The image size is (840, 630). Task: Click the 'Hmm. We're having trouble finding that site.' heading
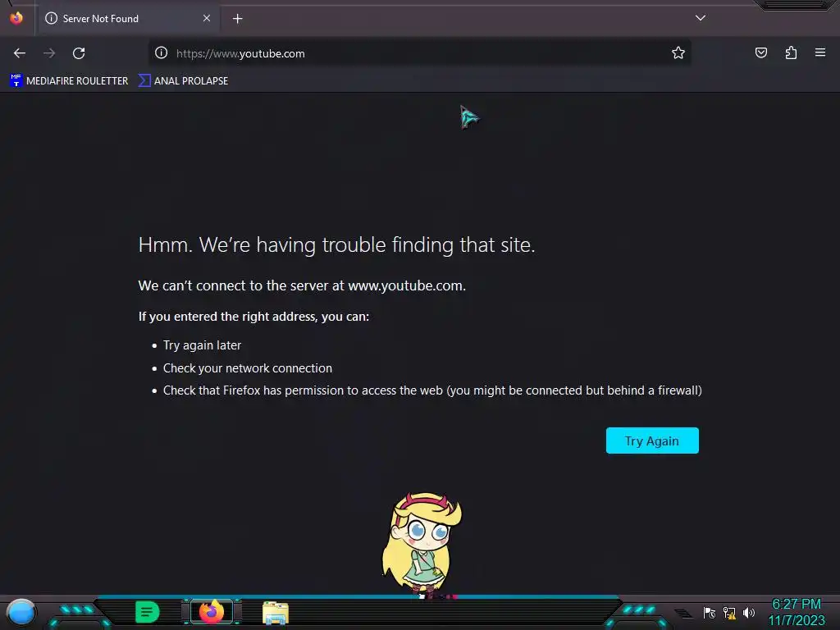pos(336,244)
